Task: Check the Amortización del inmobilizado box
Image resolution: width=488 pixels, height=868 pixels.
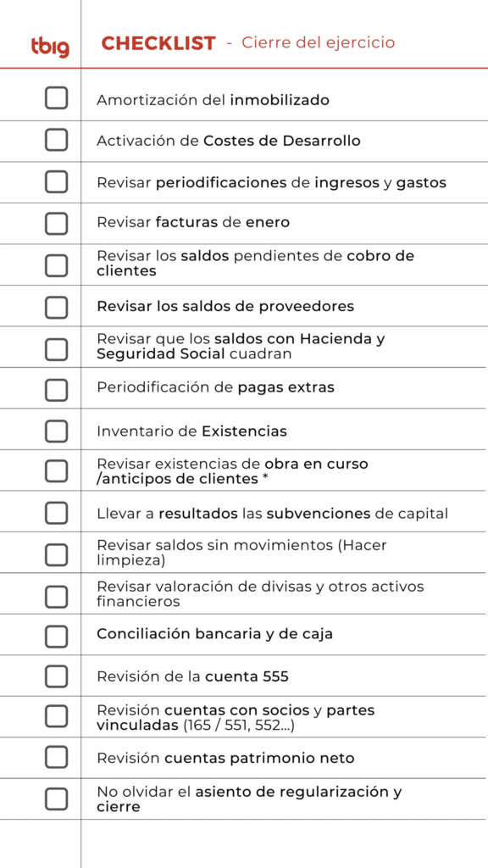Action: (x=57, y=98)
